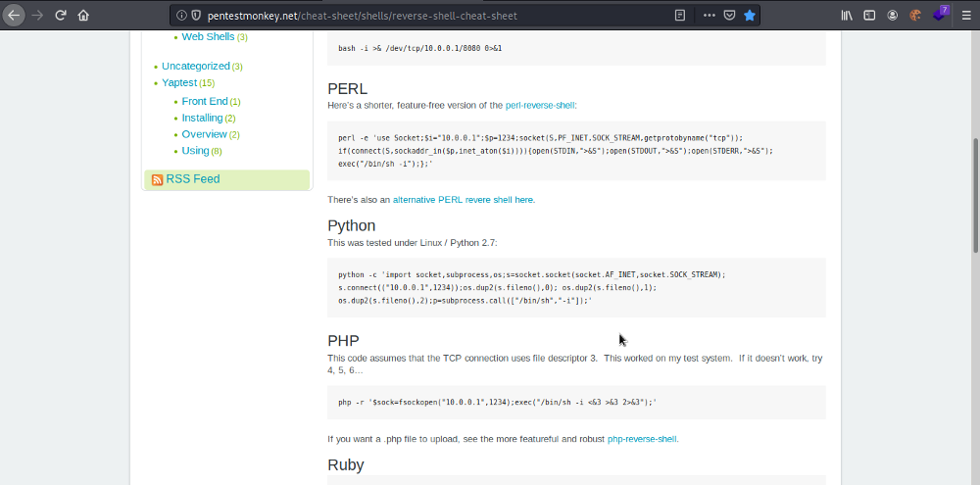Click the vertical page scrollbar thumb
980x485 pixels.
click(x=976, y=195)
